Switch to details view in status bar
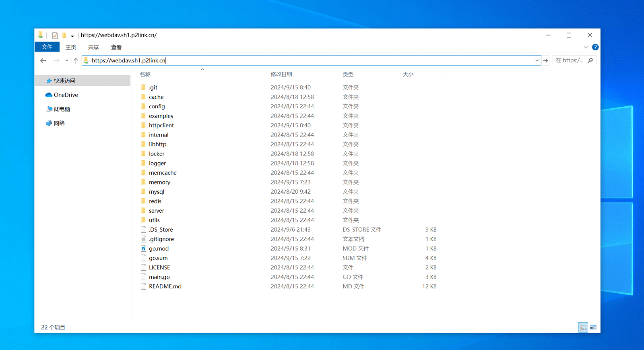 click(x=583, y=327)
